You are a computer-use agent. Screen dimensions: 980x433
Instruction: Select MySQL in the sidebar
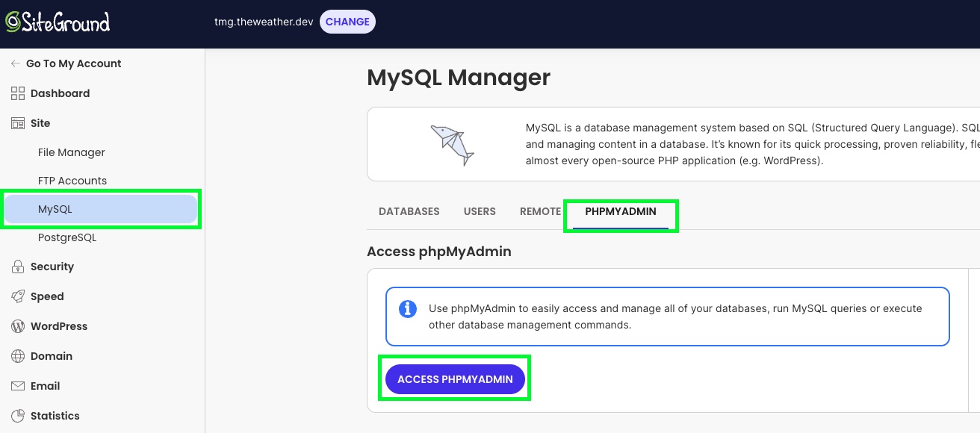(55, 209)
